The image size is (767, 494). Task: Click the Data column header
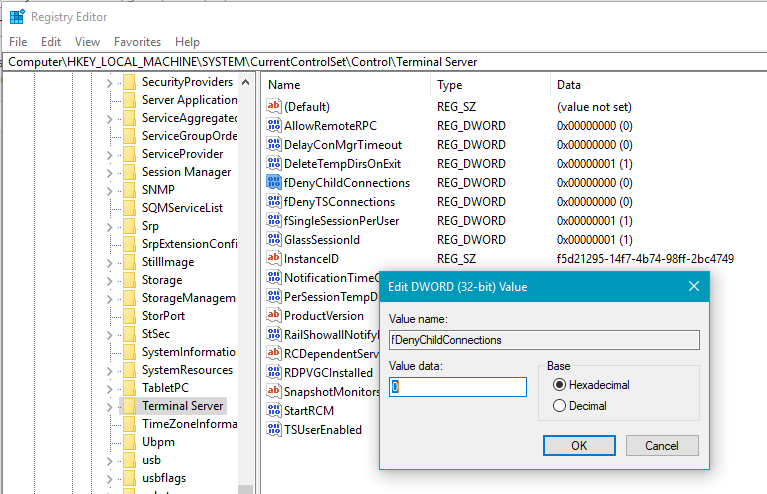(x=569, y=85)
